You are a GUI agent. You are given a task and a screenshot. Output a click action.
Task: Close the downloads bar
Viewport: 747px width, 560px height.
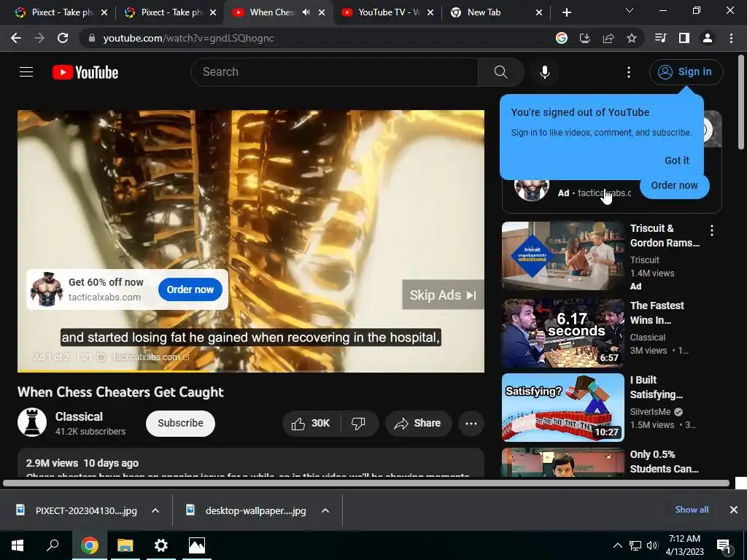[x=734, y=510]
